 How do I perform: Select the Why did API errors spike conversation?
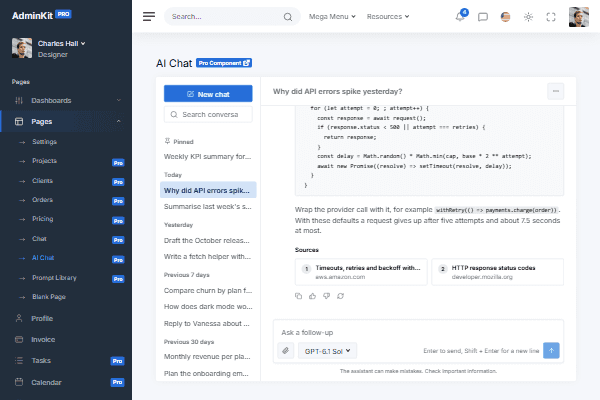[x=208, y=190]
